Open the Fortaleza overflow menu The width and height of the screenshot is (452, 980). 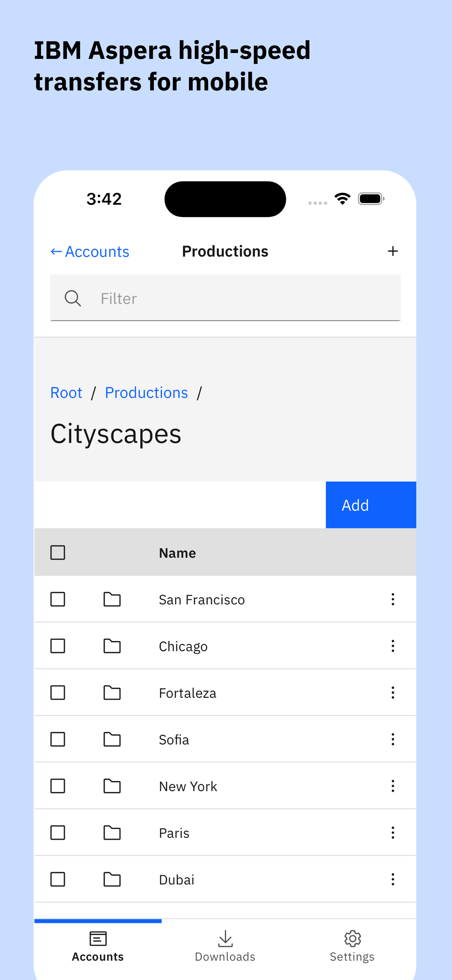click(x=393, y=693)
